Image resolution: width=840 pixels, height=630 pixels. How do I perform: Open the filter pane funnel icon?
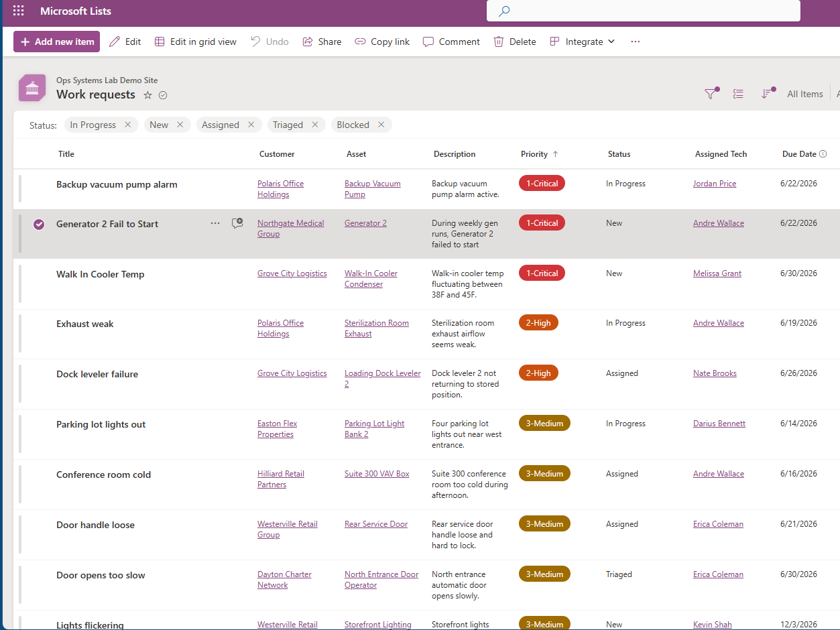(711, 94)
